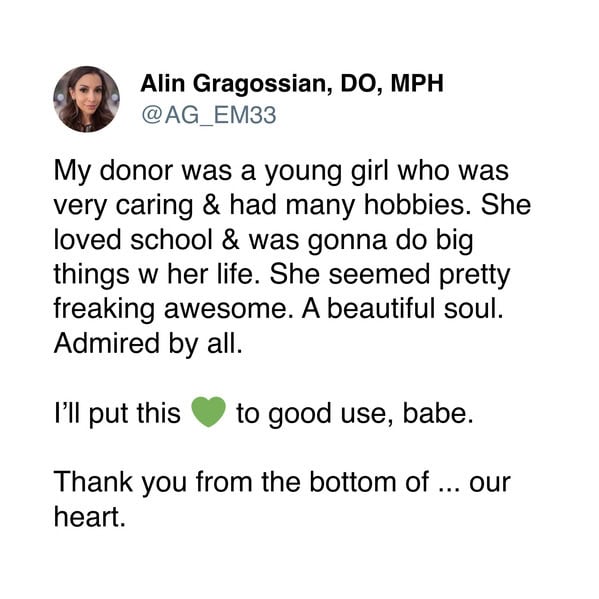
Task: Click the phrase "freaking awesome"
Action: pyautogui.click(x=171, y=309)
